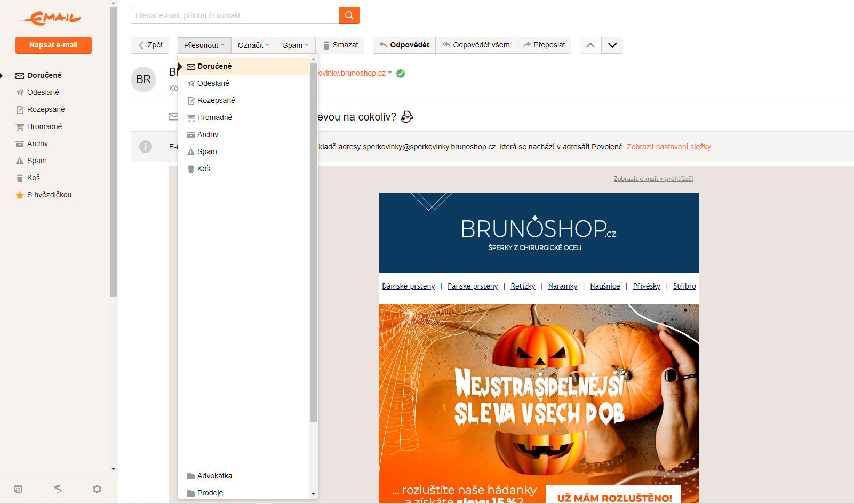Click the sidebar scroll-down arrow
Screen dimensions: 854x504
(113, 469)
